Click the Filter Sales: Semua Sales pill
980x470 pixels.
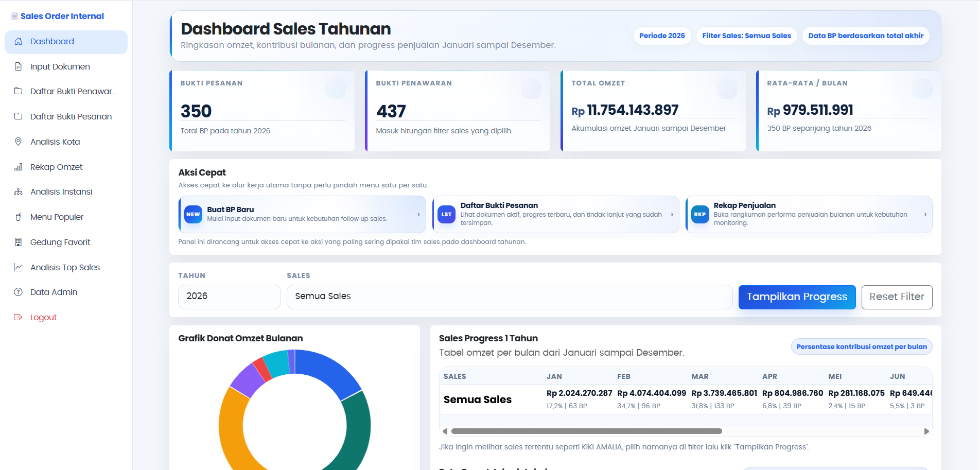tap(746, 36)
